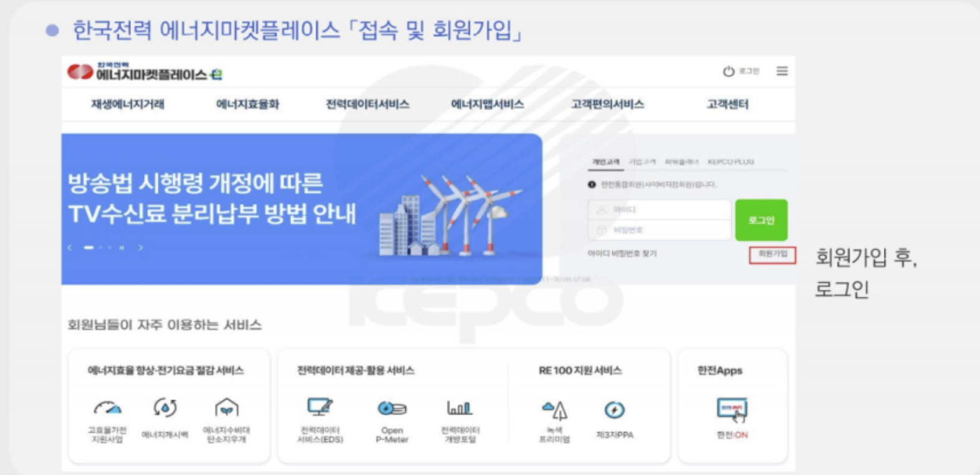Open 에너지효율화 menu
This screenshot has width=980, height=475.
(x=247, y=104)
